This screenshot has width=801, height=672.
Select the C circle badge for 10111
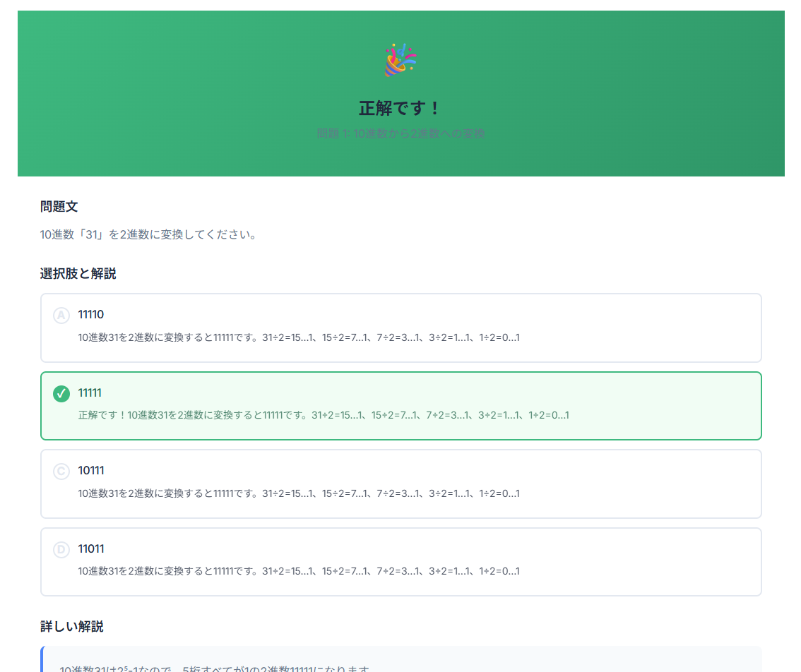[61, 472]
